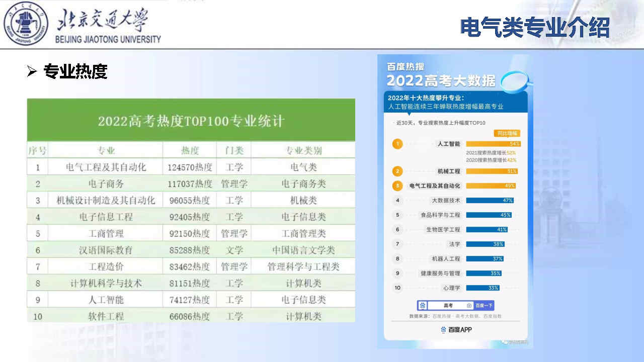Click the Beijing Jiaotong University seal logo
This screenshot has height=362, width=644.
[25, 24]
